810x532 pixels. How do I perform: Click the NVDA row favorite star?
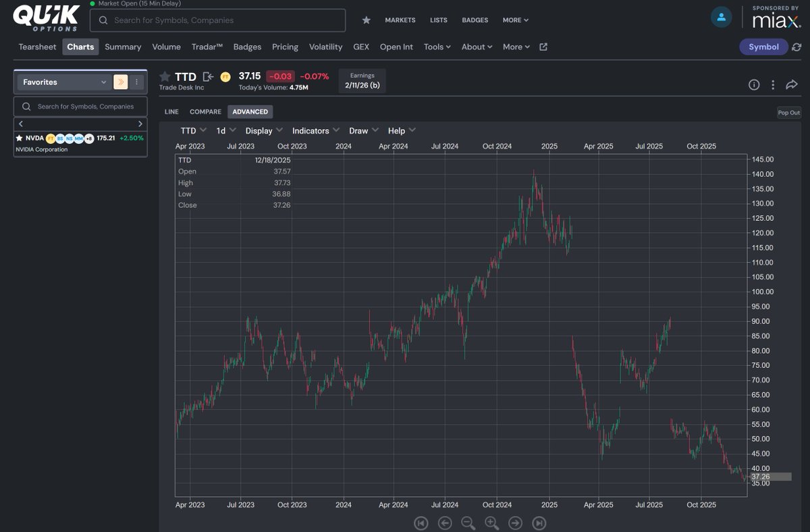tap(19, 138)
